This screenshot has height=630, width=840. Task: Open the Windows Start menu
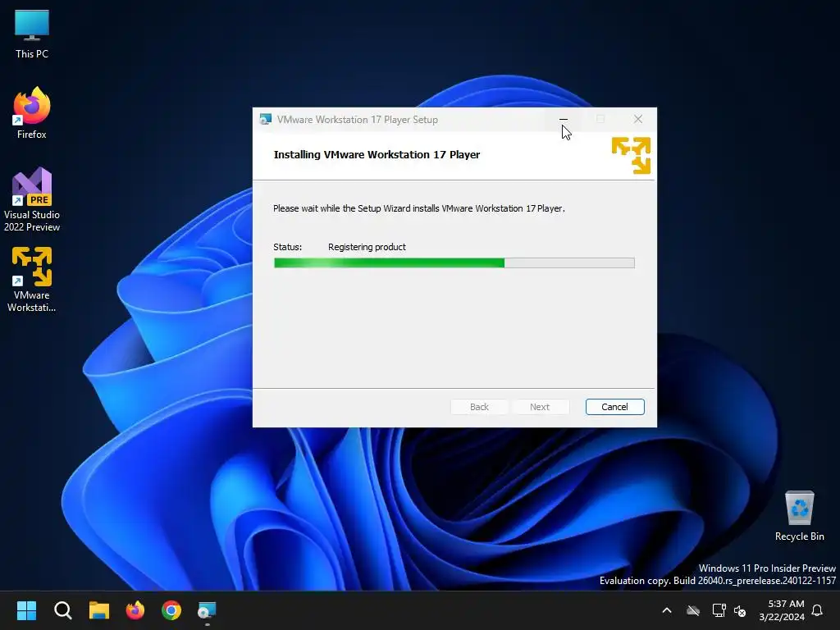(26, 610)
